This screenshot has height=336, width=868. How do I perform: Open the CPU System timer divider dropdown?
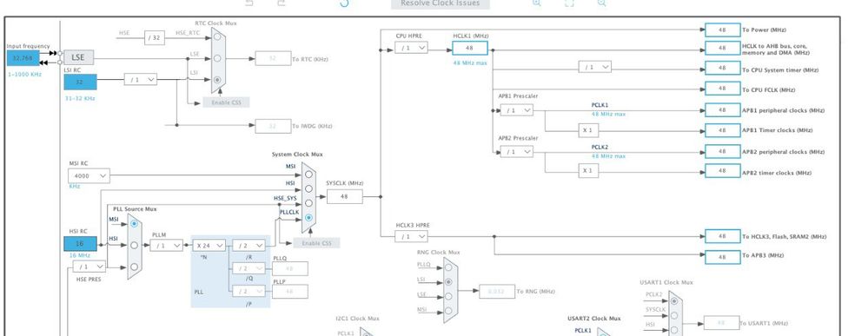(x=595, y=67)
